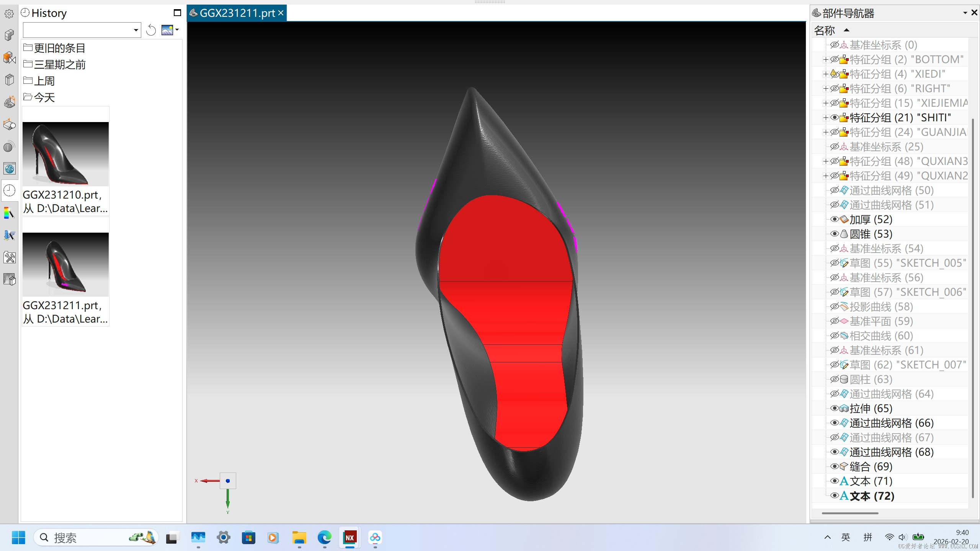This screenshot has height=551, width=980.
Task: Show 圆柱 (63) using its eye icon
Action: click(x=834, y=379)
